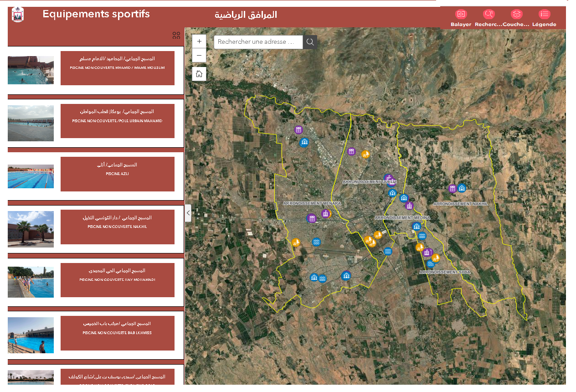Switch list to the four-circle grid view
Screen dimensions: 576x392
pos(176,36)
